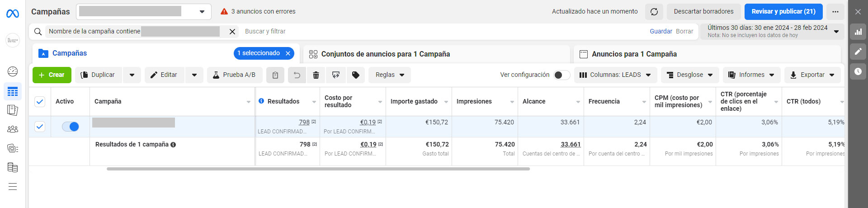Clear the '1 seleccionado' selection chip
Viewport: 868px width, 208px height.
(288, 53)
